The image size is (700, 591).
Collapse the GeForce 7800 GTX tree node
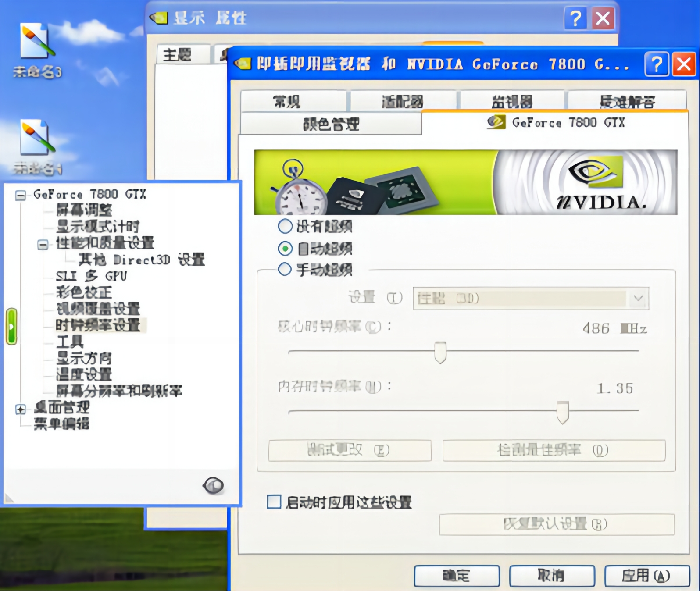tap(20, 195)
